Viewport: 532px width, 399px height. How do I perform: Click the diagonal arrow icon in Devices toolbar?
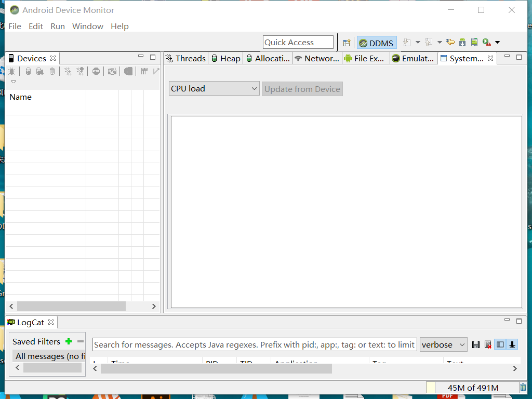tap(156, 71)
